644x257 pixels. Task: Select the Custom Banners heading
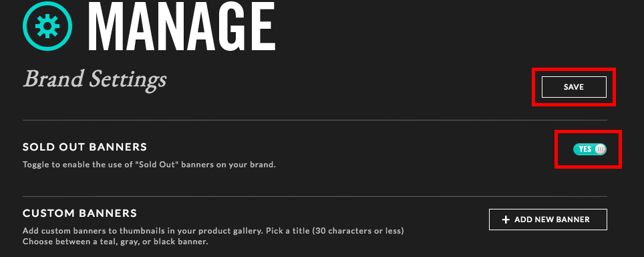pyautogui.click(x=79, y=213)
